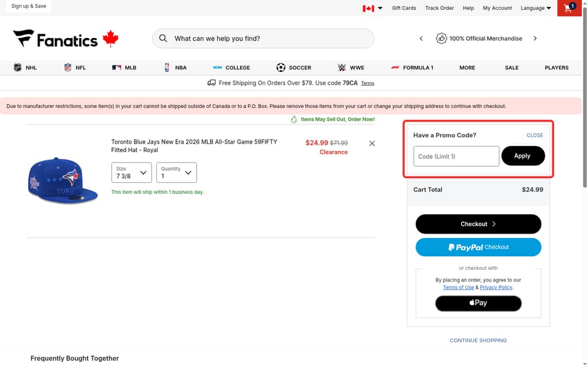
Task: Click the Formula 1 logo icon
Action: coord(395,67)
